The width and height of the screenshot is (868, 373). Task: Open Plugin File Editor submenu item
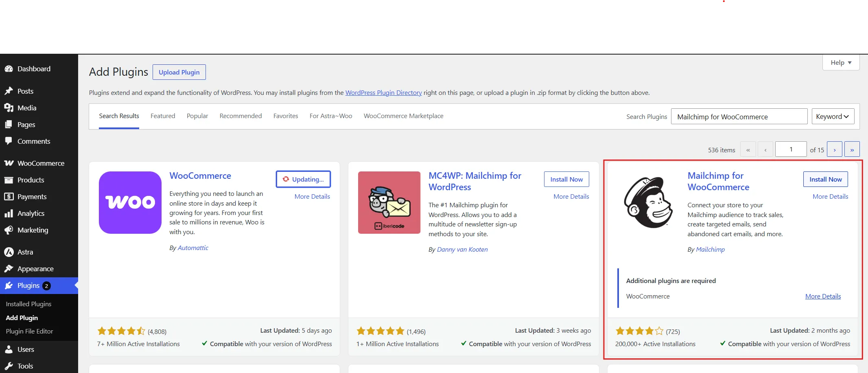tap(29, 331)
